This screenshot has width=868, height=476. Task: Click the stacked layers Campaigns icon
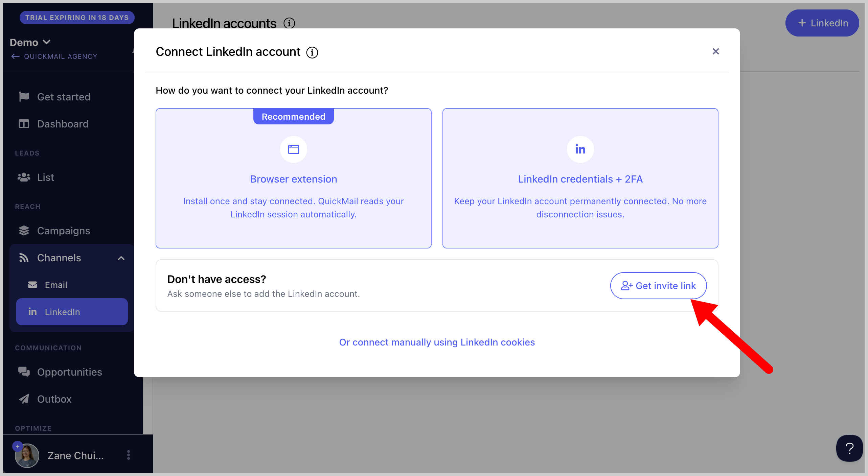[x=24, y=231]
